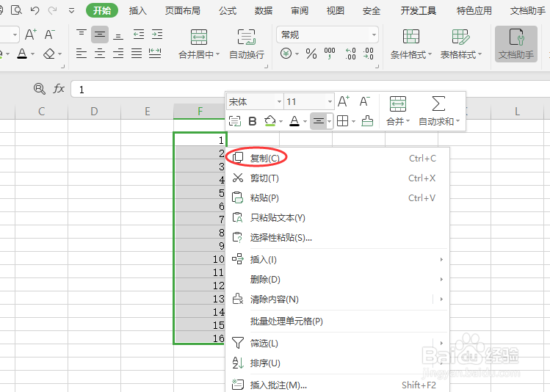550x392 pixels.
Task: Select column D header
Action: (x=94, y=112)
